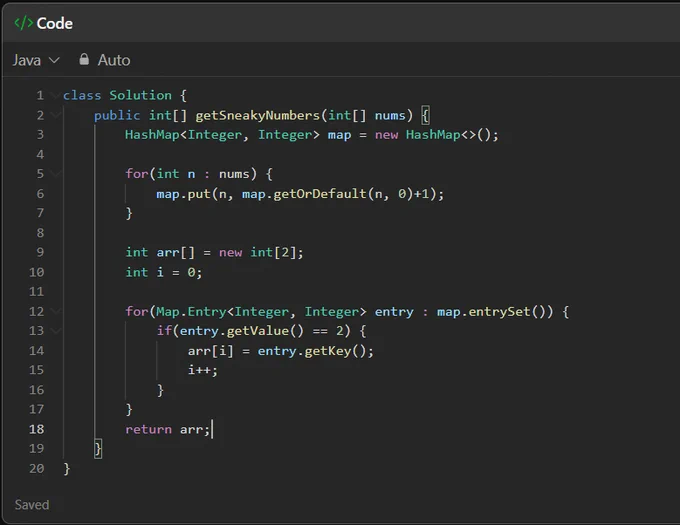Click the lock icon beside Auto
The image size is (680, 525).
point(84,59)
